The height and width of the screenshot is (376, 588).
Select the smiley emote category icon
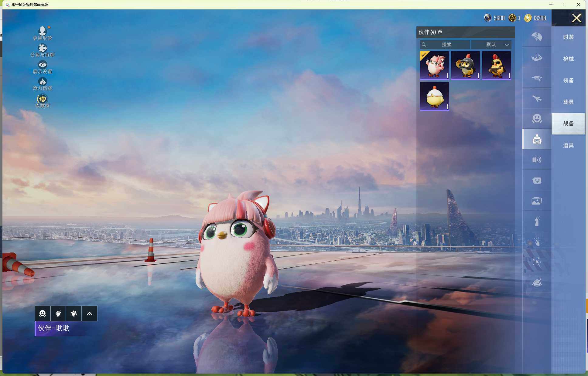coord(537,119)
